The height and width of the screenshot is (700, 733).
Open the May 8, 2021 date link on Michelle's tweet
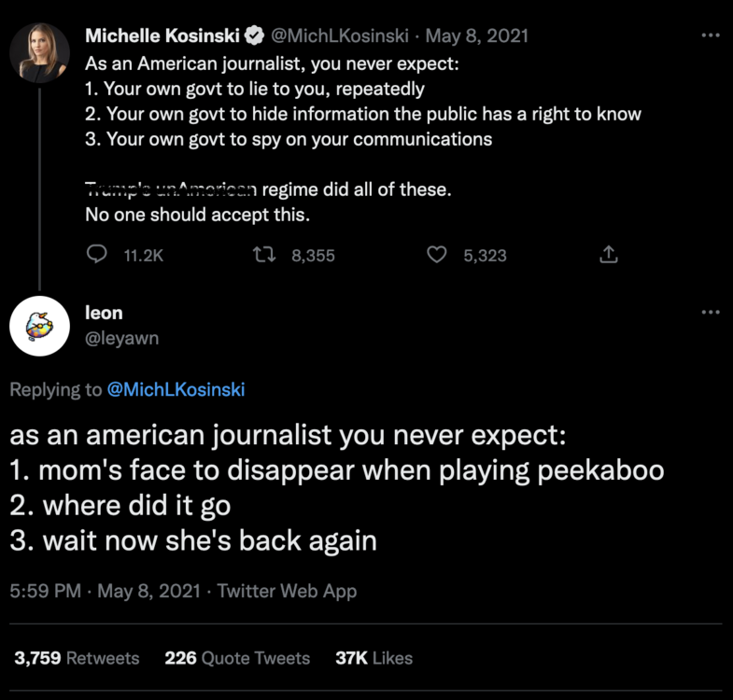[x=477, y=36]
